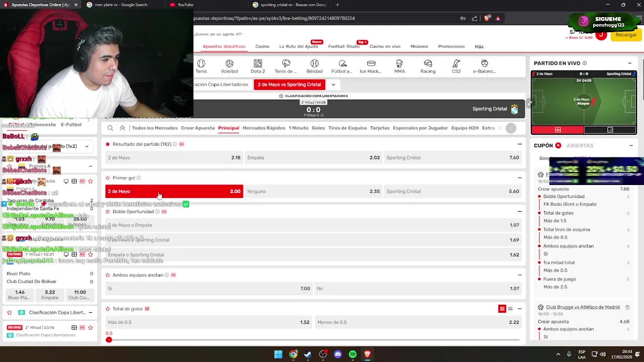This screenshot has width=644, height=362.
Task: Switch Total de goles to grid layout
Action: [x=502, y=309]
